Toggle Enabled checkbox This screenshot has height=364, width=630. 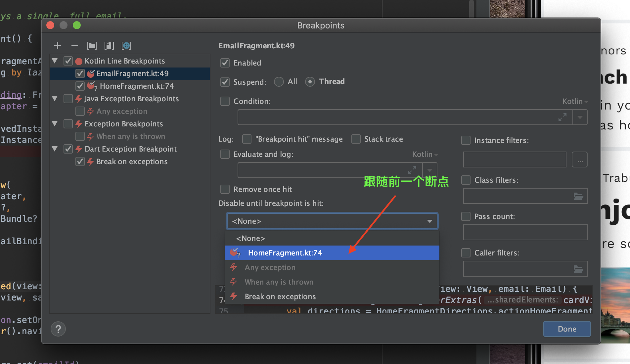(x=225, y=63)
